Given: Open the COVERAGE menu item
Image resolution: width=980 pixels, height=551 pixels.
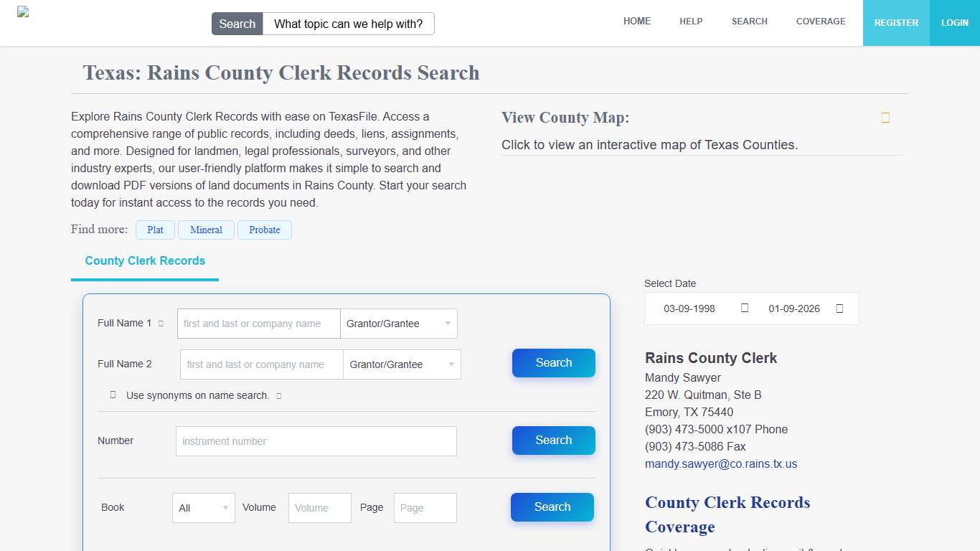Looking at the screenshot, I should pyautogui.click(x=821, y=22).
